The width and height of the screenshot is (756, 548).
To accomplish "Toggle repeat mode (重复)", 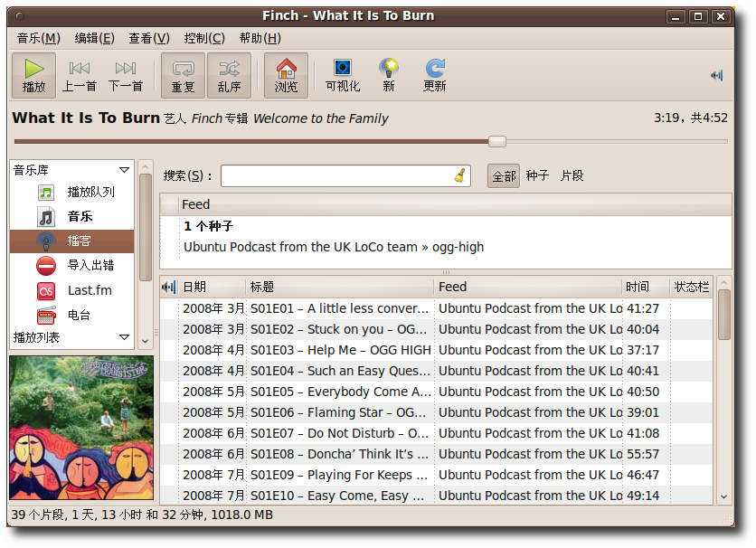I will pyautogui.click(x=183, y=76).
